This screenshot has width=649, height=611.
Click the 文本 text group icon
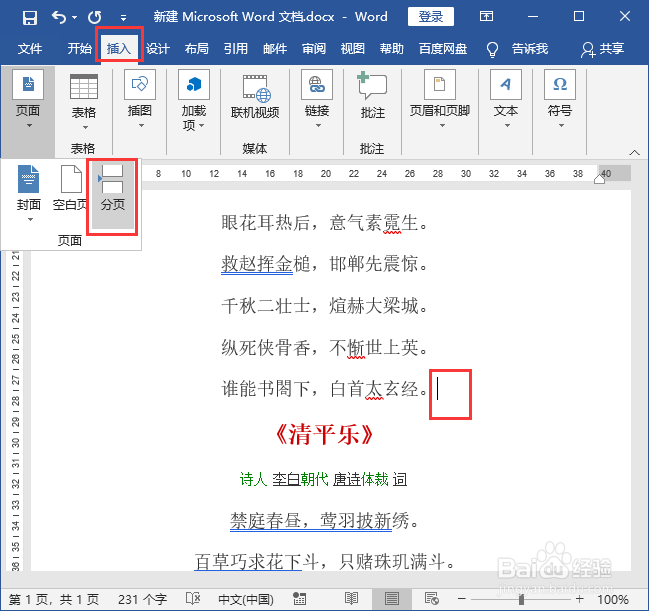pyautogui.click(x=505, y=84)
